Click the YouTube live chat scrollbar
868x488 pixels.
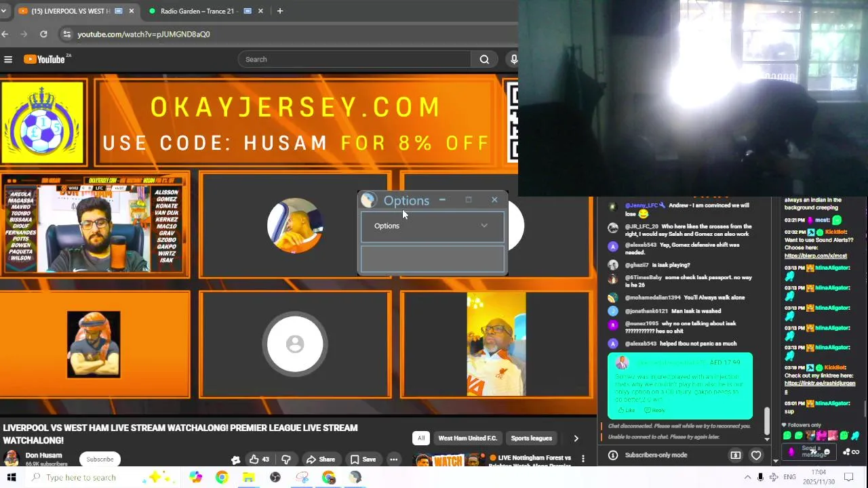click(x=768, y=421)
